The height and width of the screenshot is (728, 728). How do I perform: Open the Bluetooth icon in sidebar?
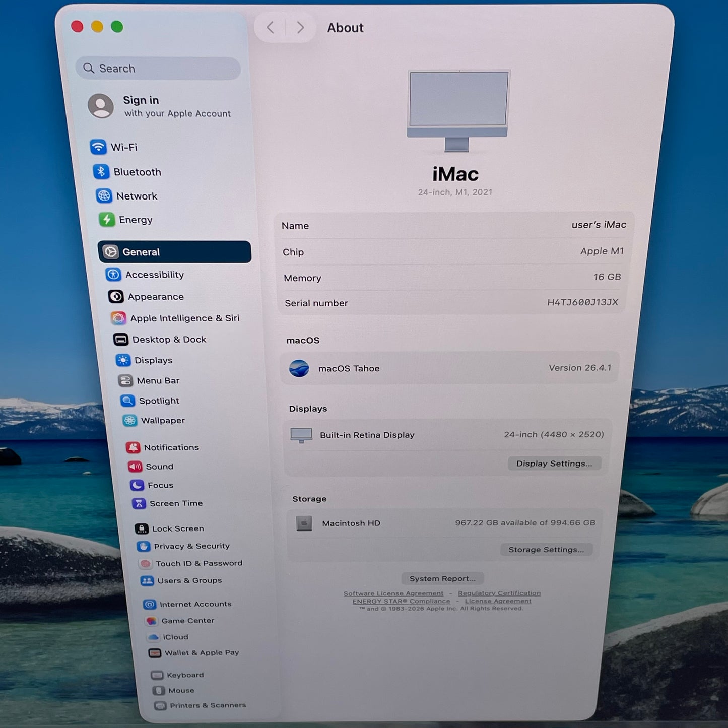tap(101, 172)
